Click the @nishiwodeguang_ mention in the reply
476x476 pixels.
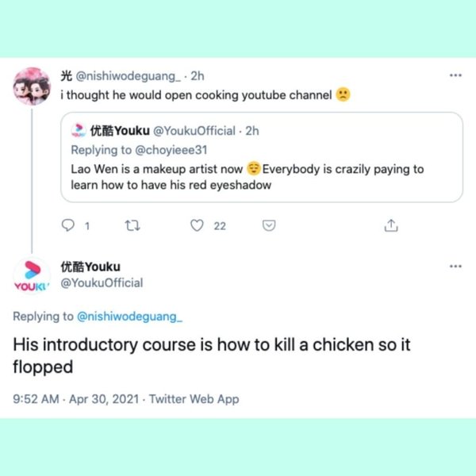[x=129, y=317]
